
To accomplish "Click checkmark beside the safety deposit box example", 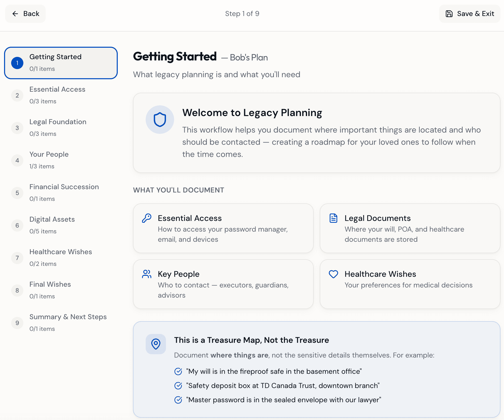I will tap(178, 386).
